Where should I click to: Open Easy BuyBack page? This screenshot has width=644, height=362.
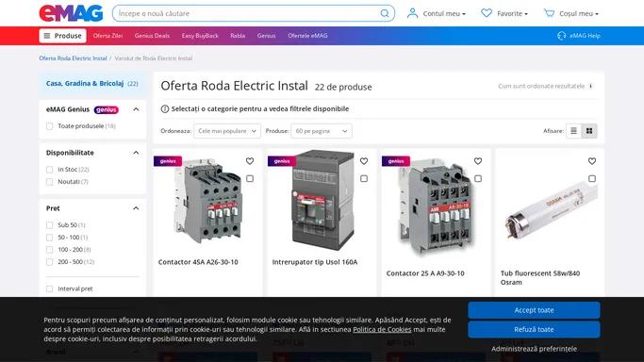pos(200,36)
